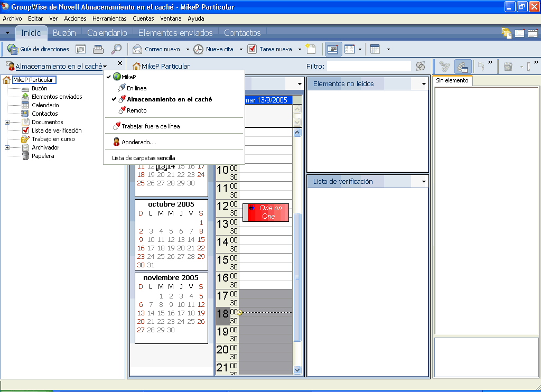Click the day schedule scrollbar down arrow

click(x=297, y=370)
